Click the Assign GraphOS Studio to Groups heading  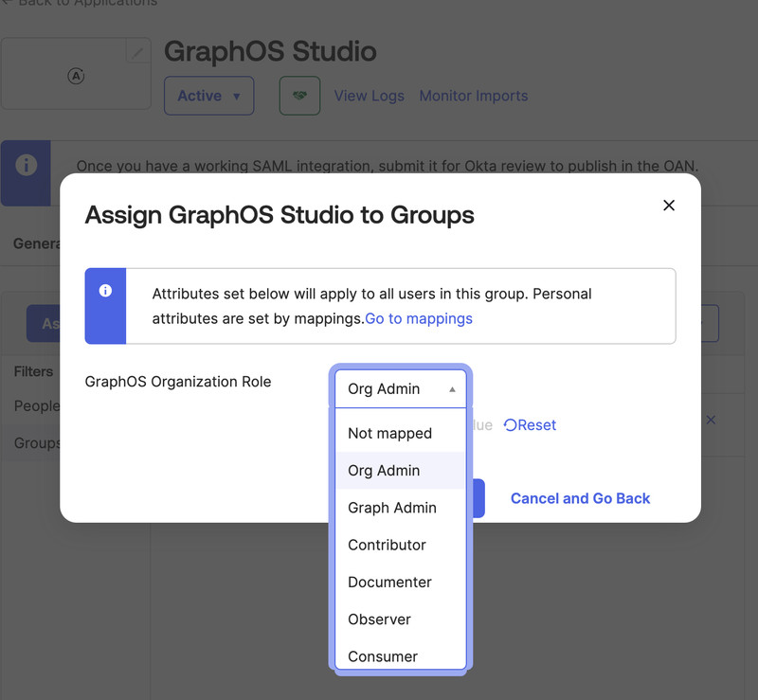coord(280,215)
